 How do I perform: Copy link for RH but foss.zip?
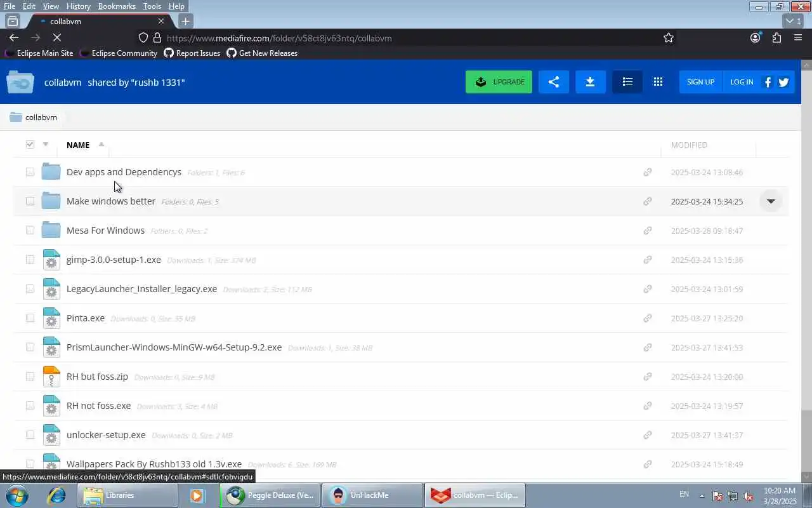click(x=648, y=377)
